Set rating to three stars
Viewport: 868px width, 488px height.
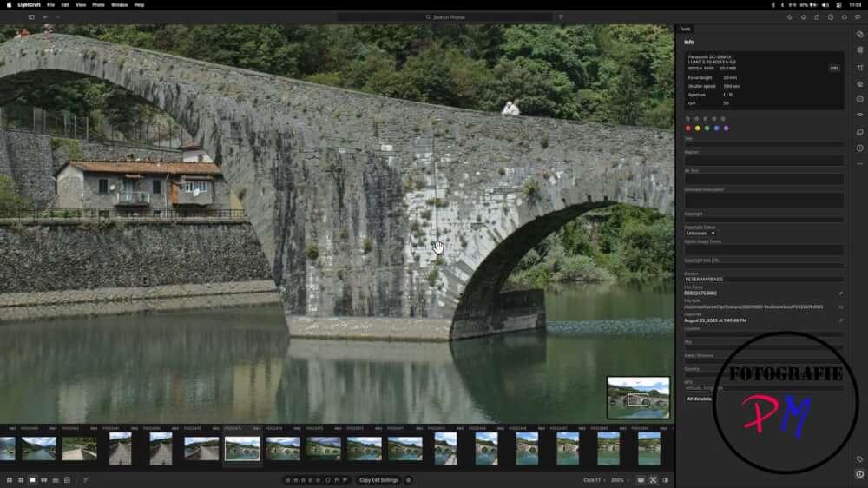pos(705,119)
